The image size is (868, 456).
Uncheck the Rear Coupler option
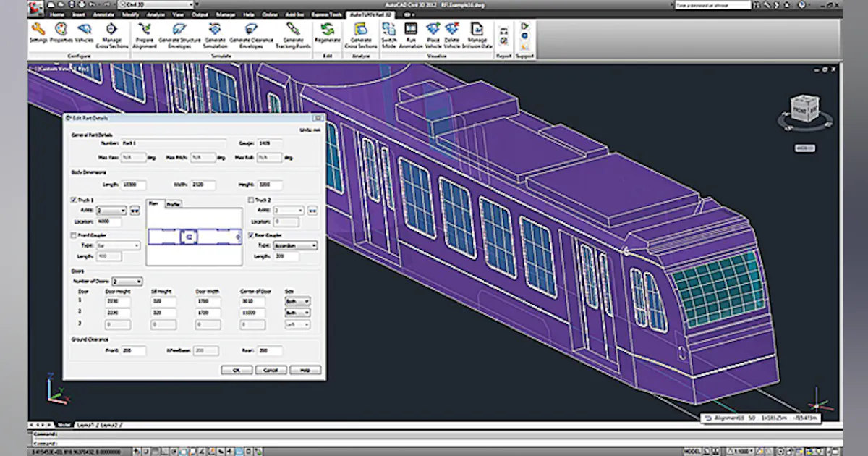pyautogui.click(x=251, y=235)
